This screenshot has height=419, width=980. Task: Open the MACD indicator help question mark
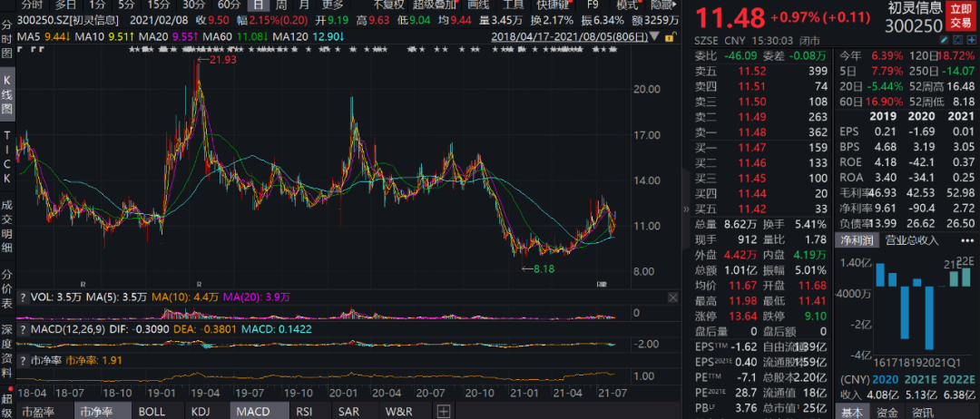pos(23,328)
